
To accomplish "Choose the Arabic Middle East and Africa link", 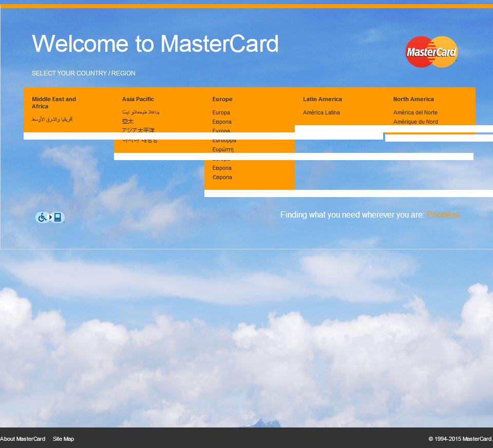I will [52, 120].
